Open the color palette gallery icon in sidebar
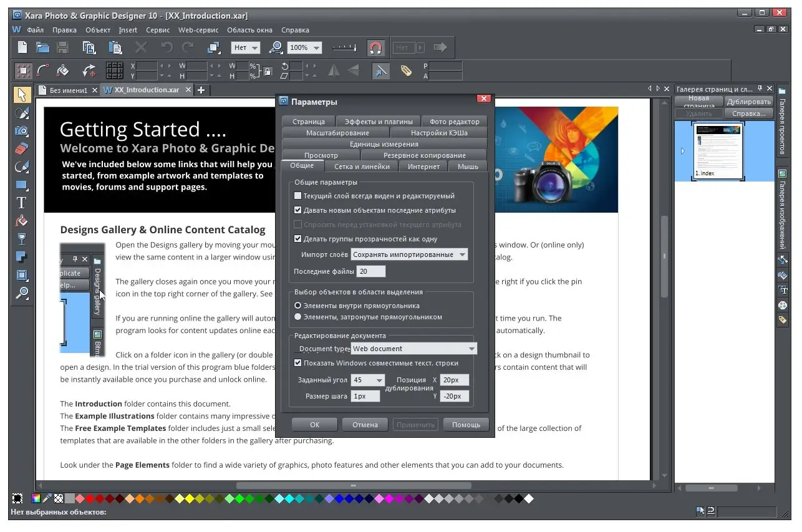Image resolution: width=802 pixels, height=532 pixels. point(782,305)
